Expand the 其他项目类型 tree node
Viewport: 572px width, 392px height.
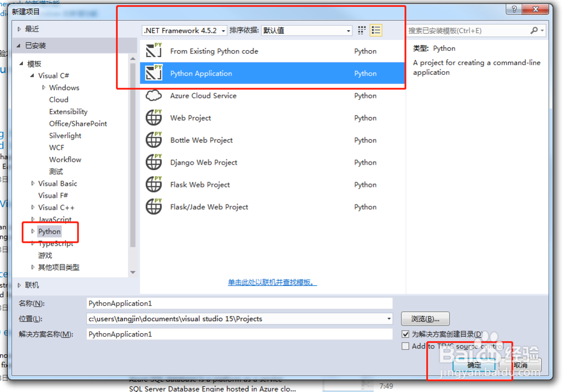33,267
